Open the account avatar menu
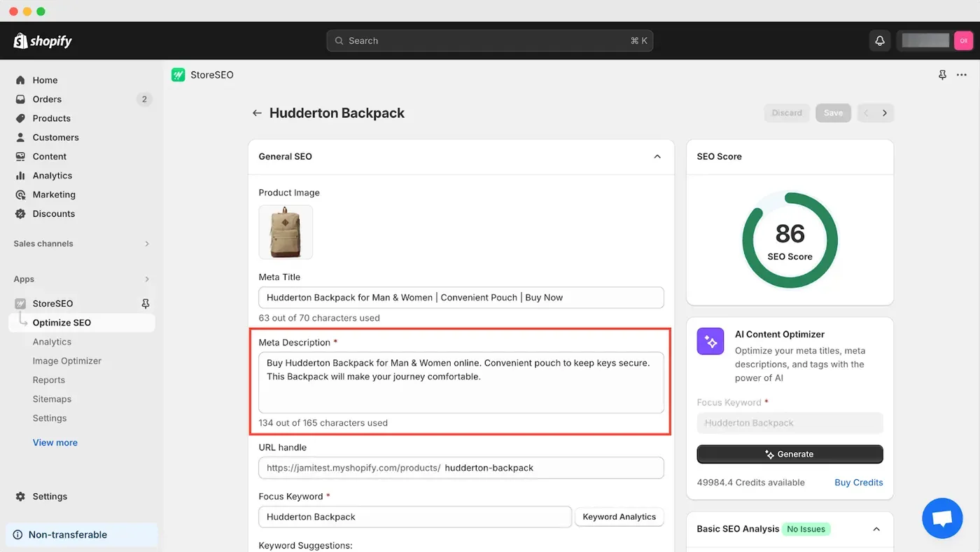980x552 pixels. pos(963,41)
